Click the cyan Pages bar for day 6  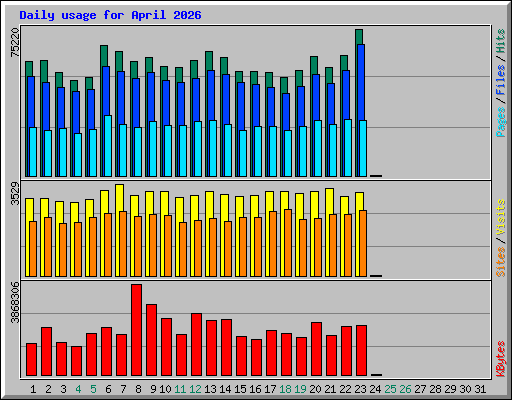pyautogui.click(x=108, y=146)
